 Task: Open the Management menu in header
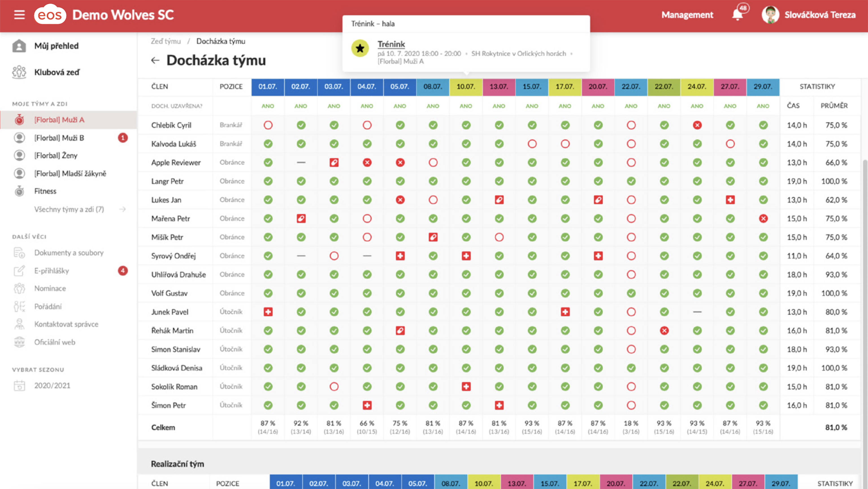[x=687, y=15]
